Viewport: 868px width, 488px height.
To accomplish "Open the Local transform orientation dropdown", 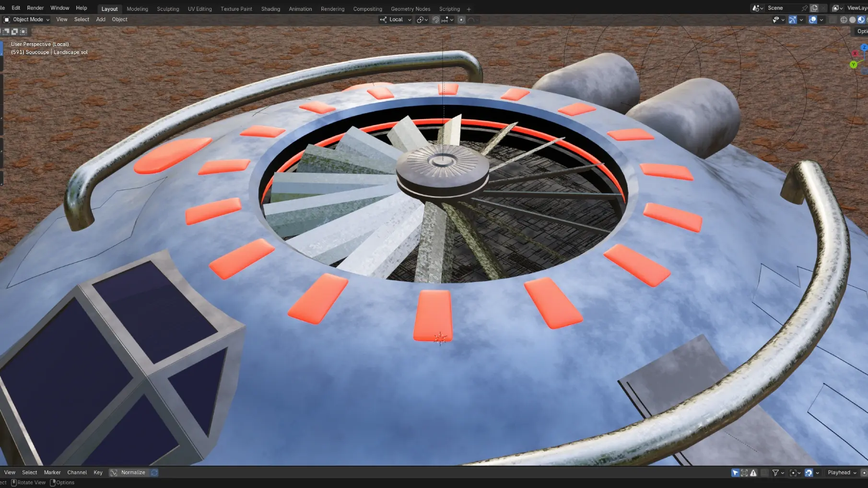I will [396, 20].
